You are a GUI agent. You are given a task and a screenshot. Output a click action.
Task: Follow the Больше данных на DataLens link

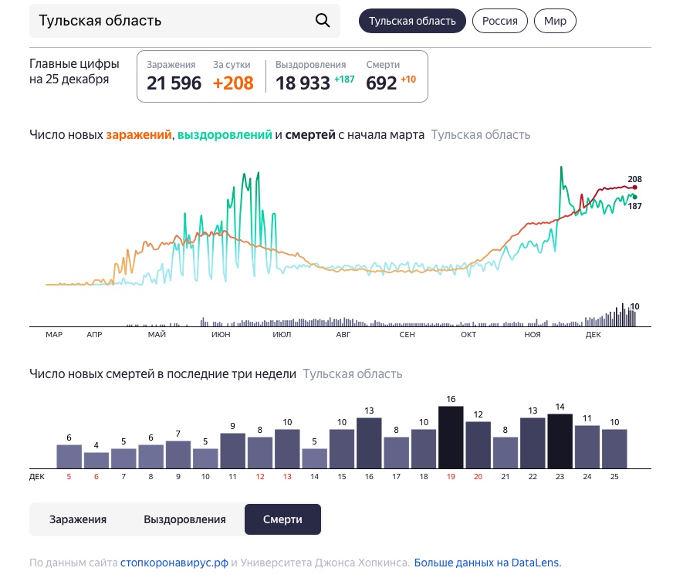point(488,563)
